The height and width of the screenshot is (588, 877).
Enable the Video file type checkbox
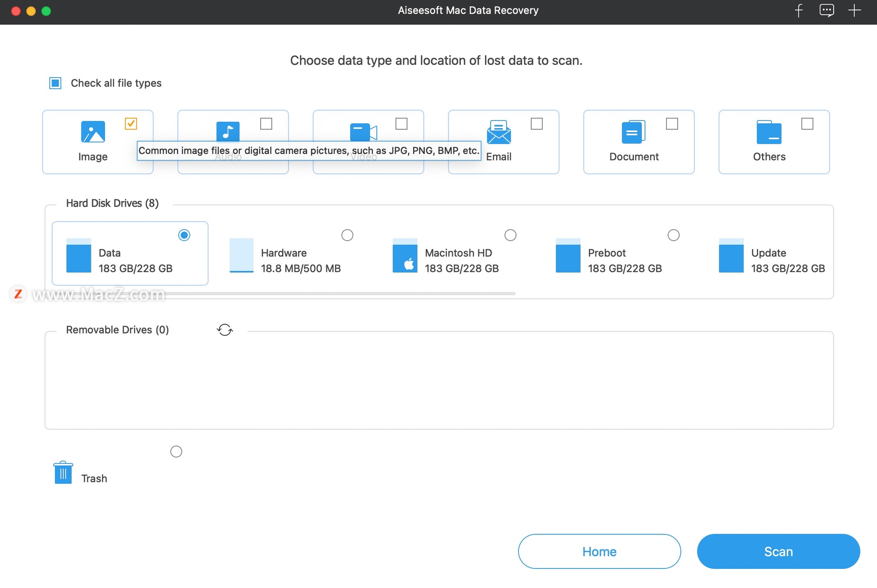[x=402, y=124]
